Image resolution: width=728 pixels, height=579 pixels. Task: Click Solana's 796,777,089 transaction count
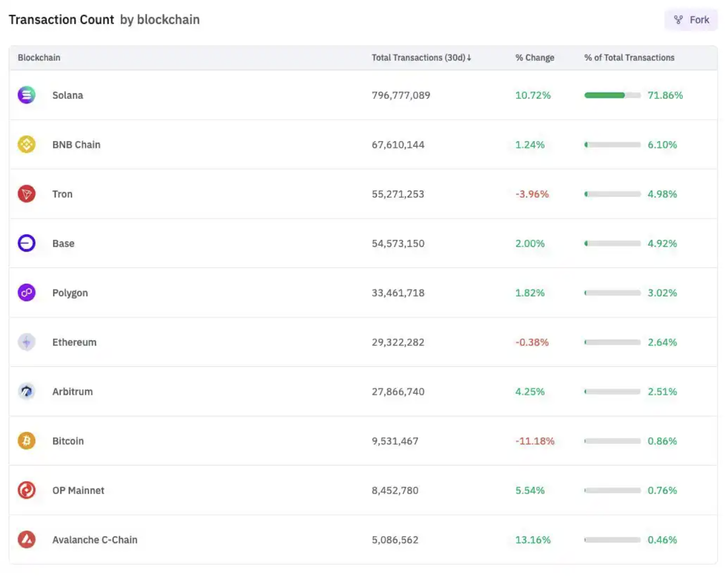(x=401, y=96)
